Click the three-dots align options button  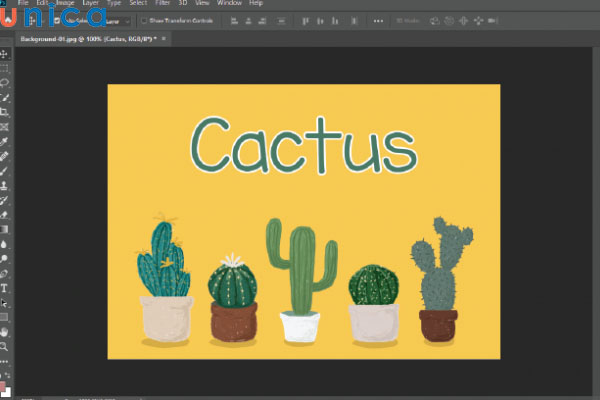pyautogui.click(x=378, y=20)
